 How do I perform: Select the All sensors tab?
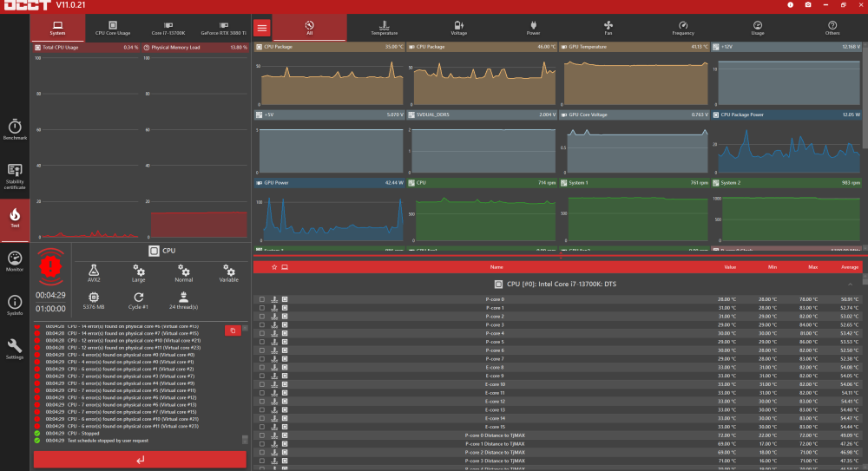point(310,28)
